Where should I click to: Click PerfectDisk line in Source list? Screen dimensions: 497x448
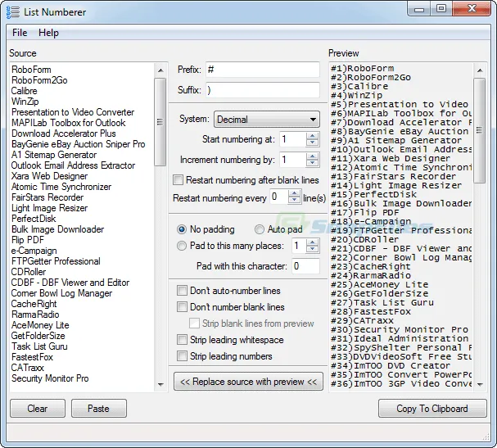pyautogui.click(x=34, y=219)
